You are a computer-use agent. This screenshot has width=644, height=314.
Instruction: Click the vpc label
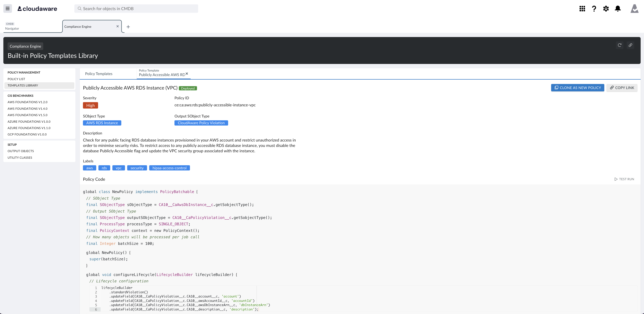(x=119, y=168)
